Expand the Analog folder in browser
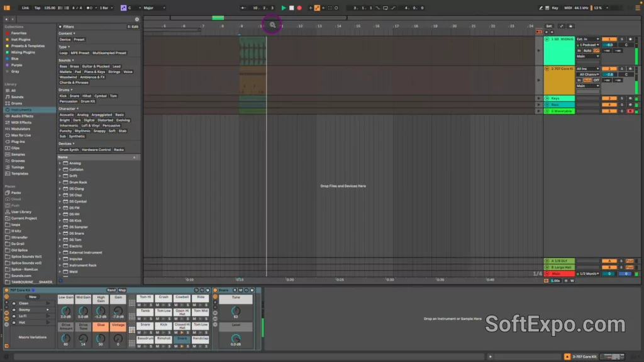644x362 pixels. (60, 163)
